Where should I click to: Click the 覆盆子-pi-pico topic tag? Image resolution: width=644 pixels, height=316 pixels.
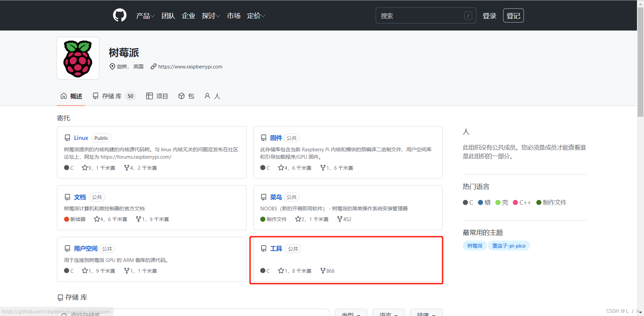(x=509, y=246)
